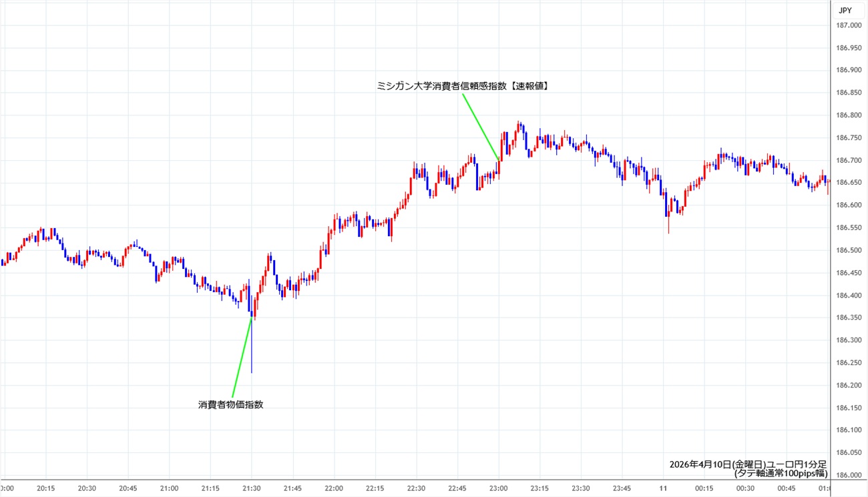The image size is (868, 497).
Task: Select the 22:00 time axis label
Action: 334,488
